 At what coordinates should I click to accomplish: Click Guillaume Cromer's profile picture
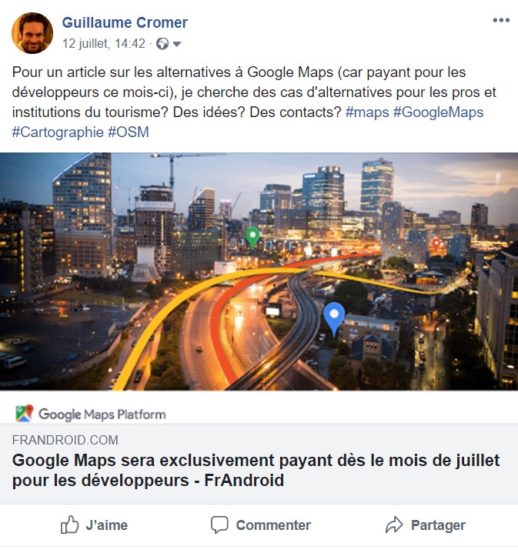[32, 33]
